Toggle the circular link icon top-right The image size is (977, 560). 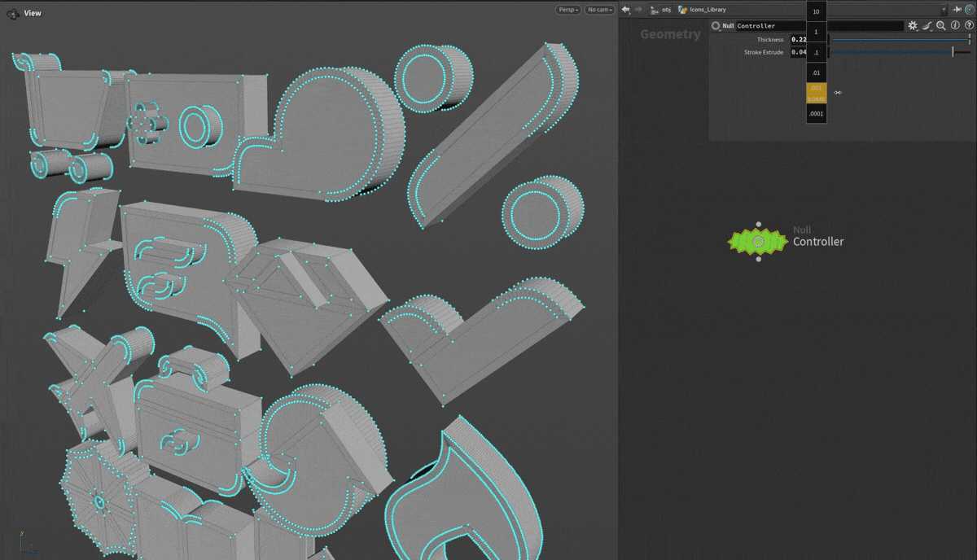pos(970,10)
